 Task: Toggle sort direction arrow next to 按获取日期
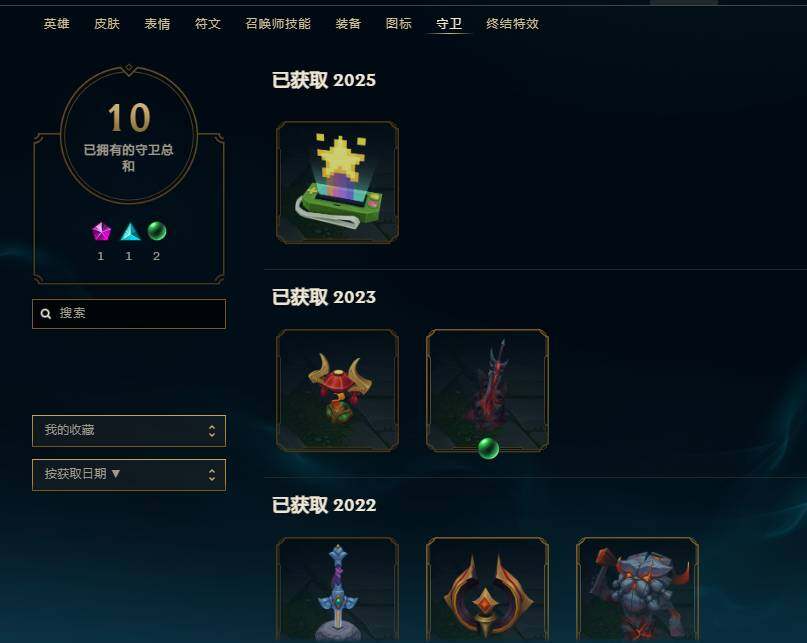(x=116, y=473)
